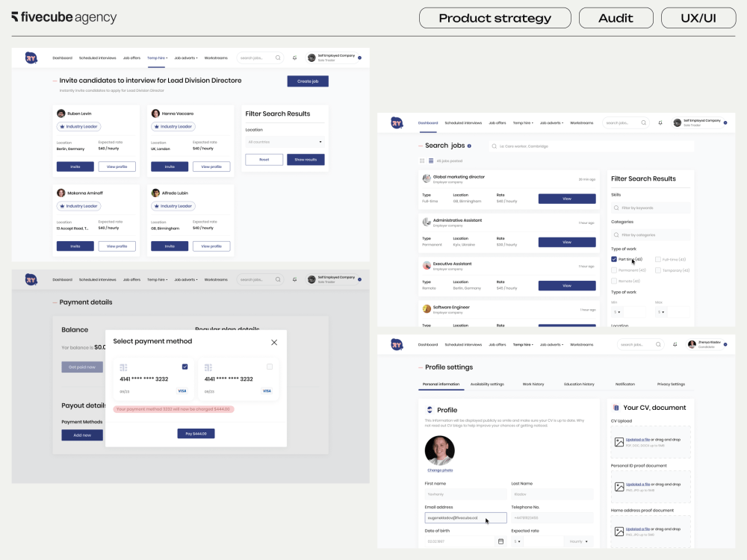Open Scheduled interviews on Search jobs screen
The height and width of the screenshot is (560, 747).
click(463, 123)
